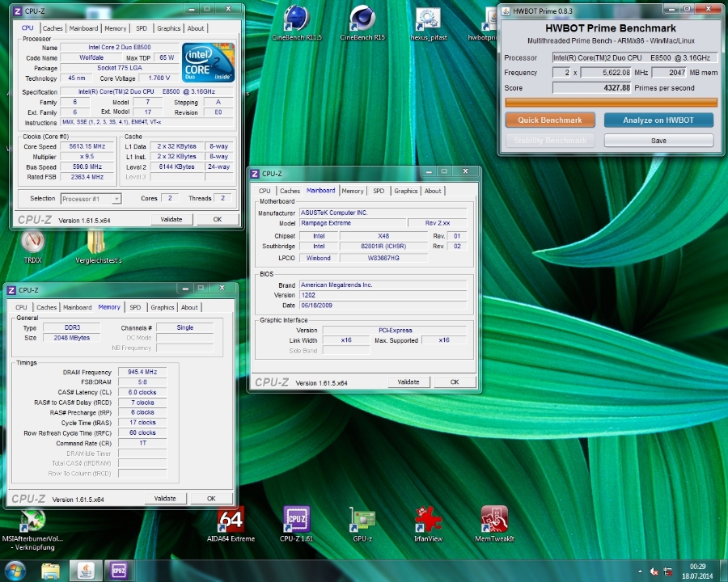The width and height of the screenshot is (728, 582).
Task: Click the HWBOT Prime progress bar
Action: coord(611,103)
